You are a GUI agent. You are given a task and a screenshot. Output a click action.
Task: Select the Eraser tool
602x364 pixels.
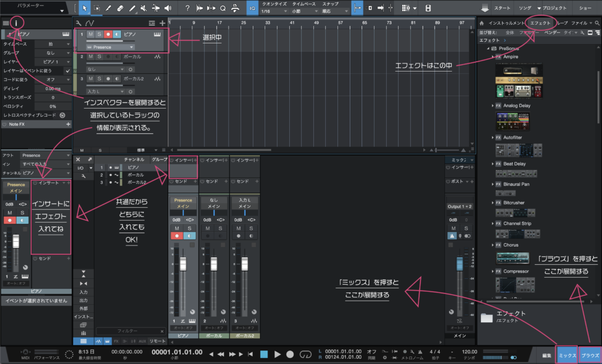(x=120, y=8)
